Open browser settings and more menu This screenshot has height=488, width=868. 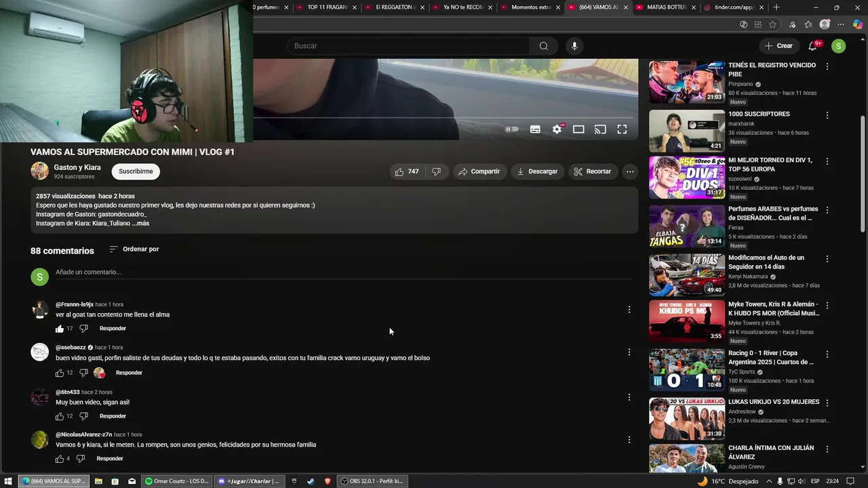(841, 24)
